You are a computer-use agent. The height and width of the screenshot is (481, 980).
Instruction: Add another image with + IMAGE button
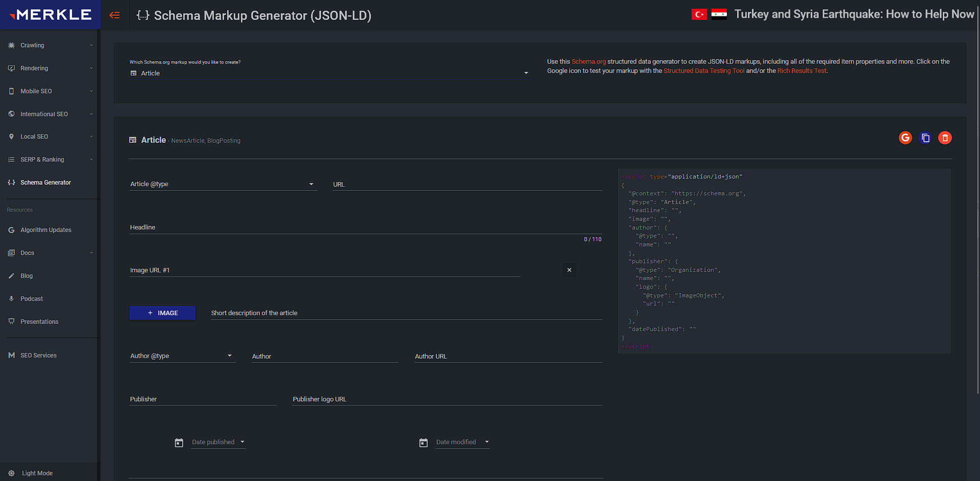click(162, 313)
